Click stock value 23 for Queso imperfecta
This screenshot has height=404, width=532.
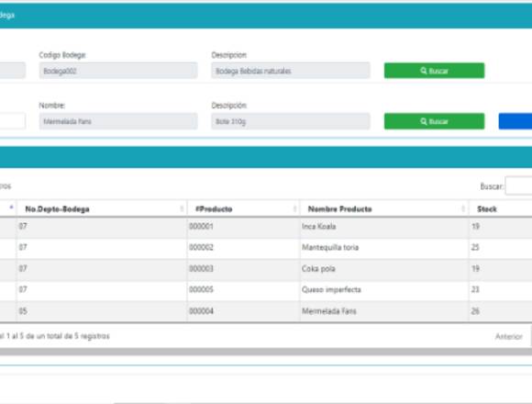click(x=475, y=289)
